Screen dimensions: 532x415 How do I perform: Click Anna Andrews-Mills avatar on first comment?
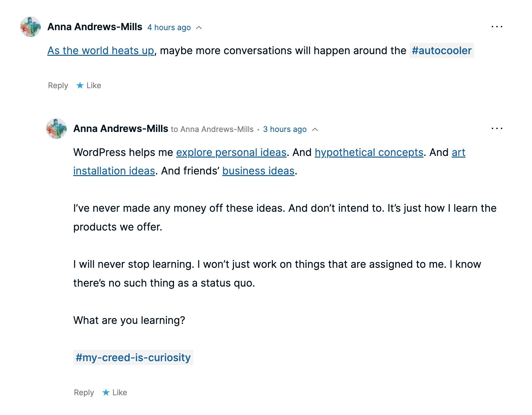tap(30, 27)
